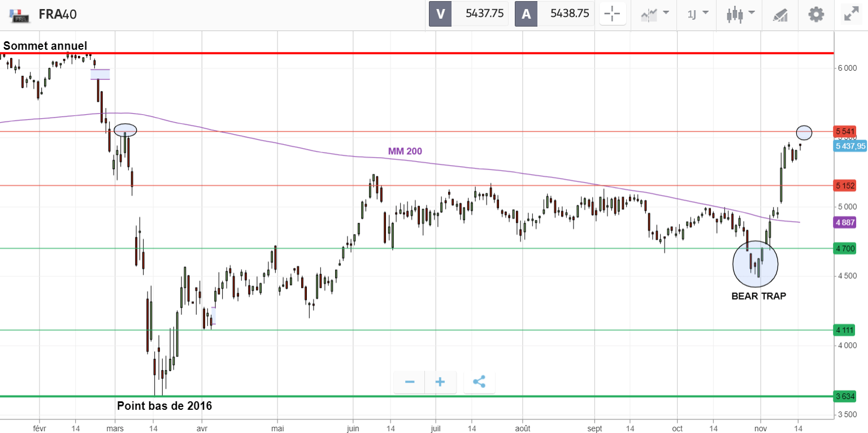Click the small circle at 5 541 in November
This screenshot has width=868, height=433.
804,133
